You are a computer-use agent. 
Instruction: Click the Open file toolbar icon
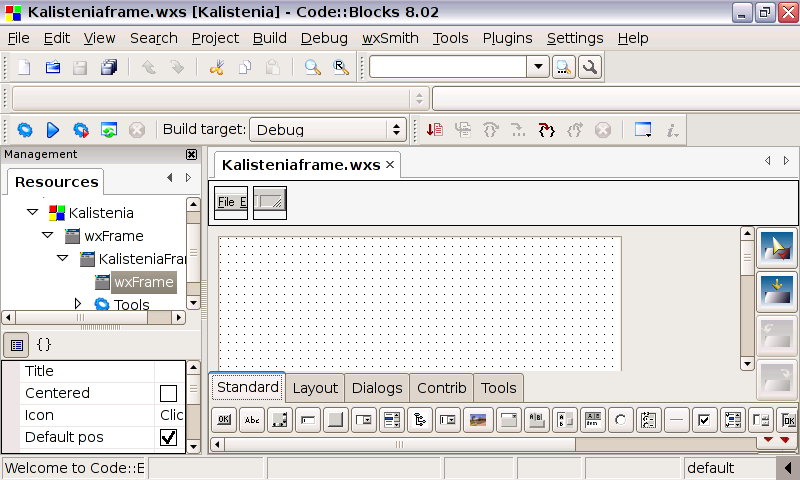[53, 67]
